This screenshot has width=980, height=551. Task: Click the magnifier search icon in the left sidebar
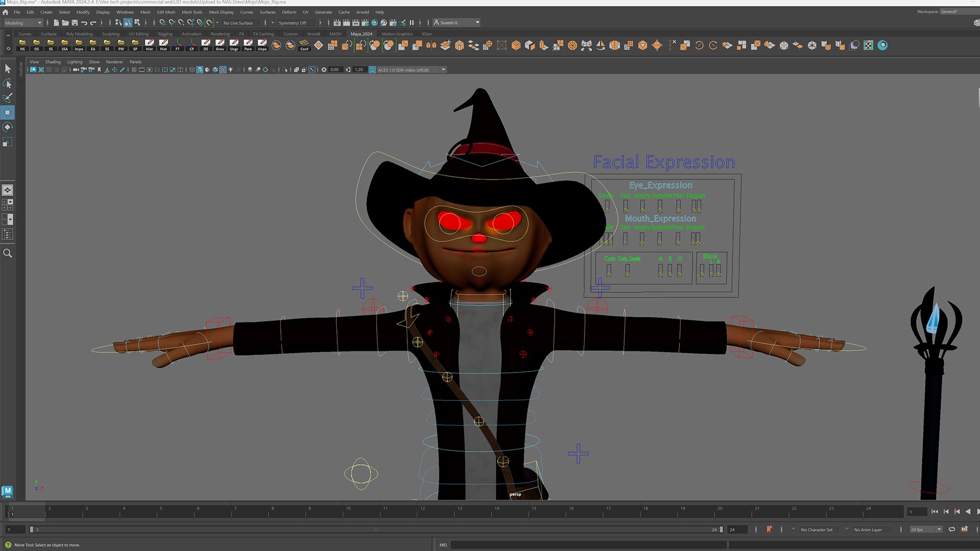click(x=8, y=253)
